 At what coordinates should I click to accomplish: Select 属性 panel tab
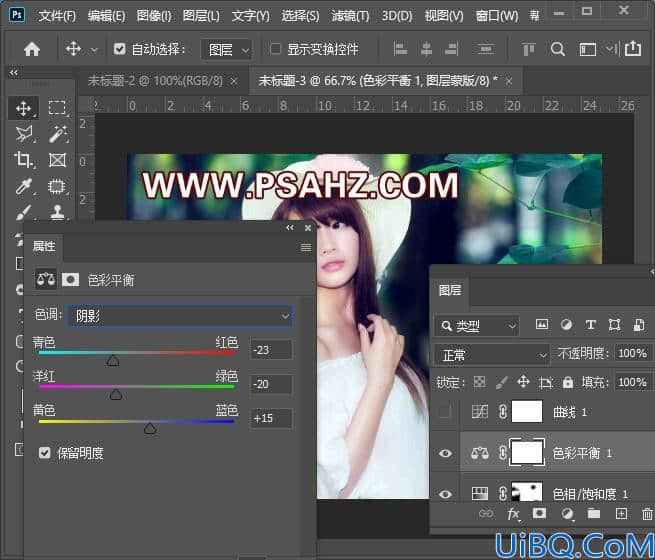[x=44, y=246]
